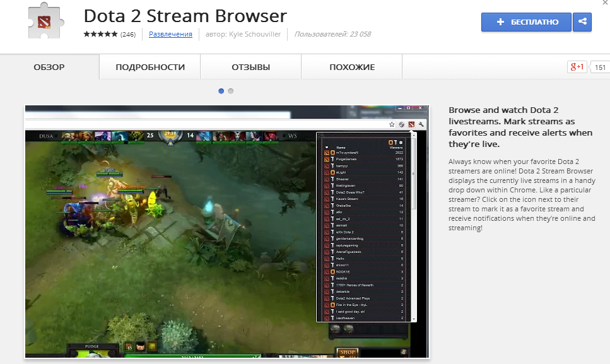
Task: Click the five-star rating
Action: pyautogui.click(x=101, y=34)
